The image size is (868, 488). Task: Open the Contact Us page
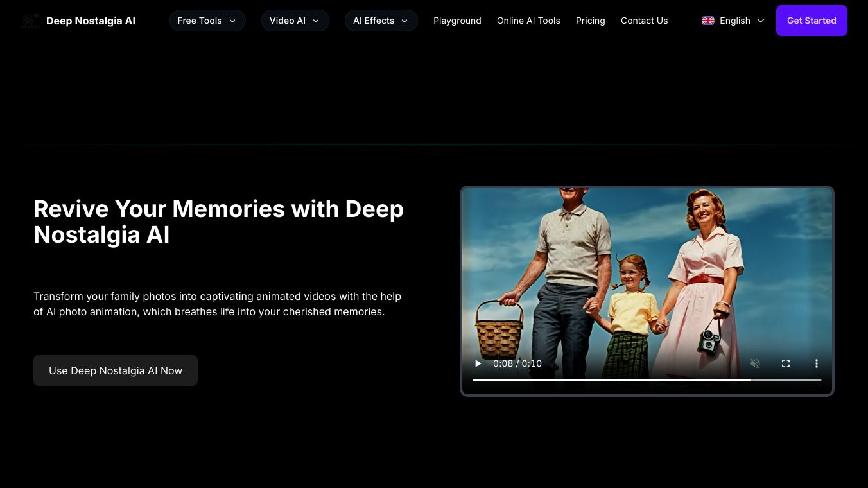tap(645, 21)
